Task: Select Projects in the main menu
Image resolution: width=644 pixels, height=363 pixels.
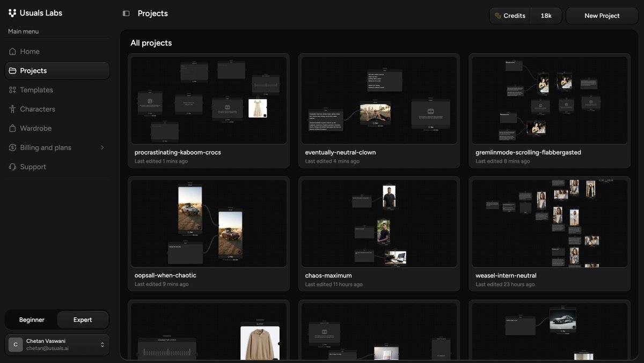Action: pyautogui.click(x=57, y=71)
